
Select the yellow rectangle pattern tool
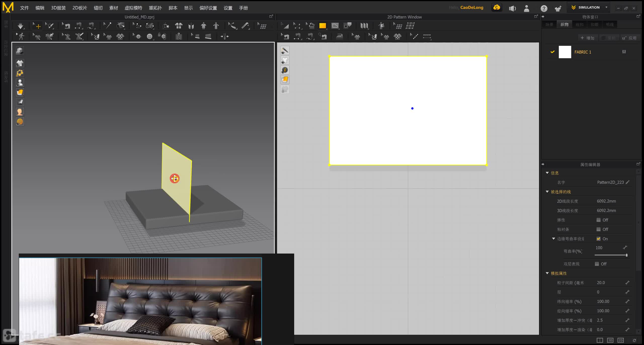click(323, 26)
